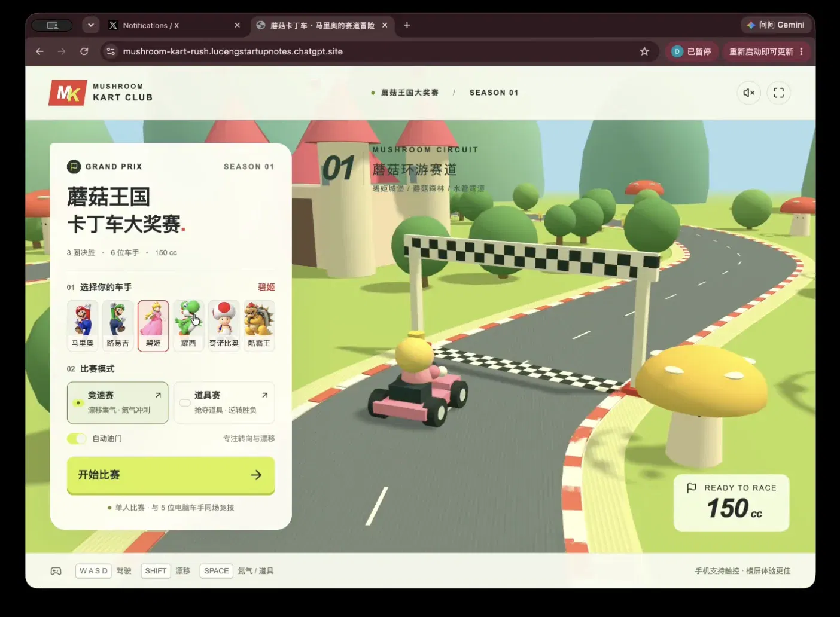Screen dimensions: 840x617
Task: Click the SEASON 01 header label
Action: coord(494,93)
